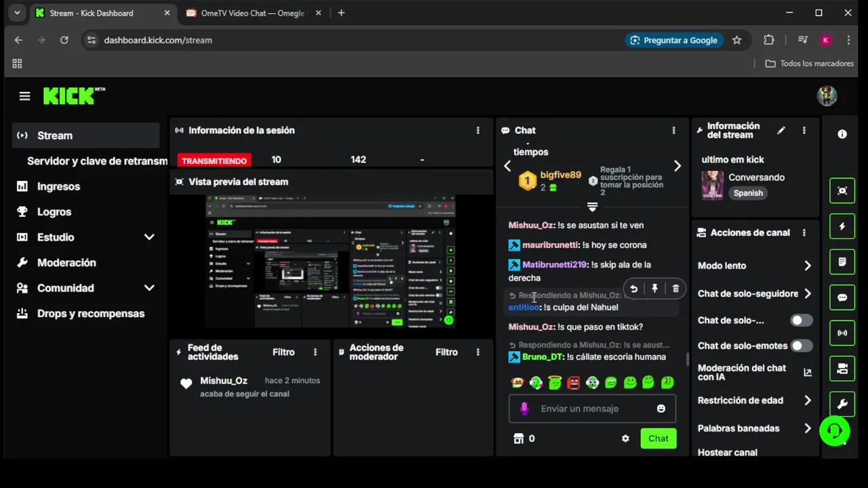The image size is (868, 488).
Task: Click the wrench widget icon in right rail
Action: click(x=842, y=404)
